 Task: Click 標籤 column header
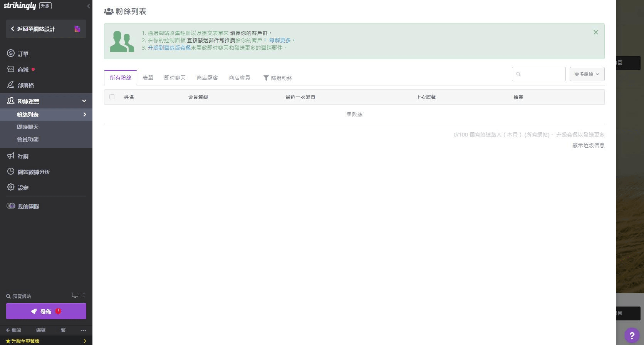(x=518, y=97)
